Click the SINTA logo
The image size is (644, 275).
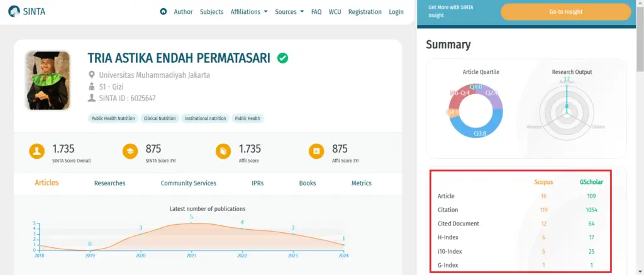click(26, 11)
